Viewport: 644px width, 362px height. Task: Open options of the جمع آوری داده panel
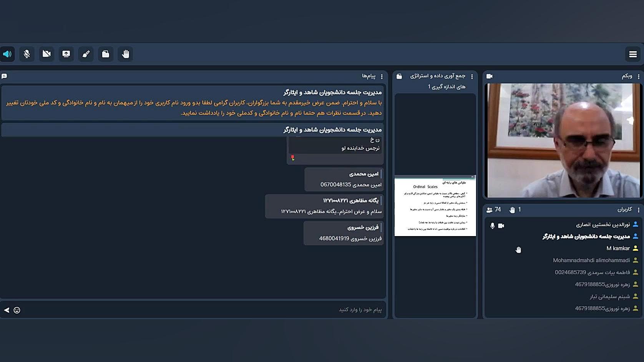pos(472,76)
